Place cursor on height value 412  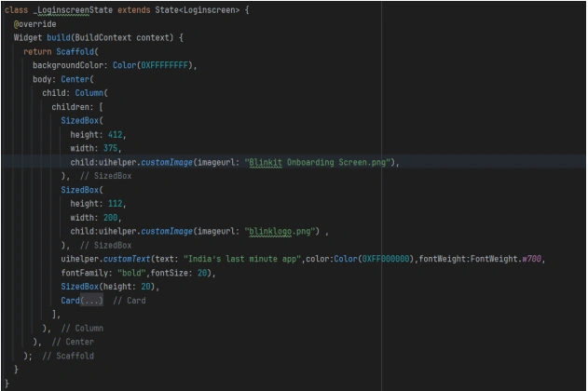[120, 133]
